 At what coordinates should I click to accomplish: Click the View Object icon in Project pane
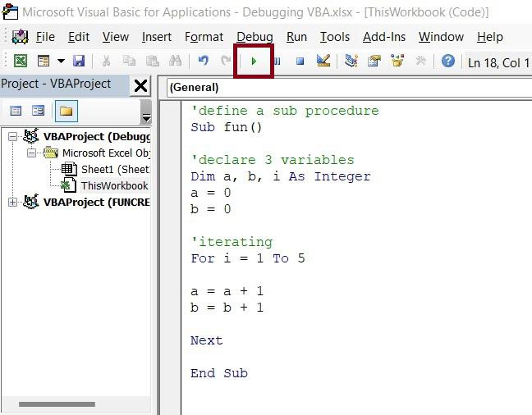pyautogui.click(x=38, y=111)
